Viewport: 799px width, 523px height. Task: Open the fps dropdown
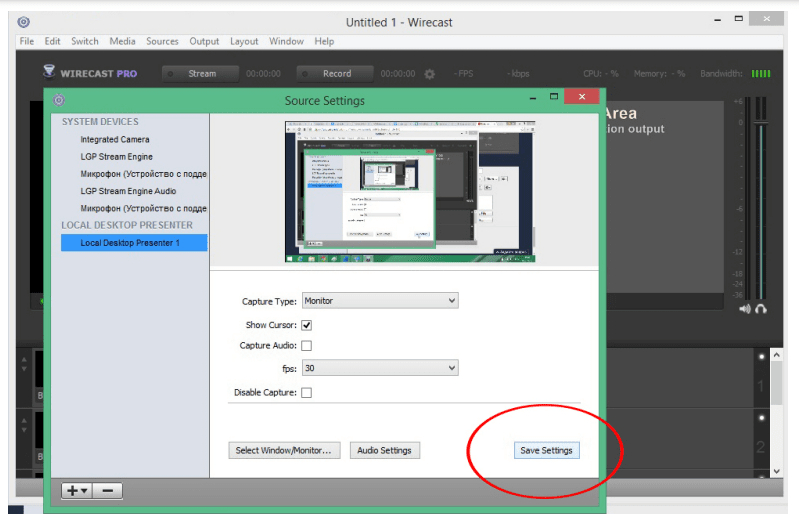(x=380, y=368)
